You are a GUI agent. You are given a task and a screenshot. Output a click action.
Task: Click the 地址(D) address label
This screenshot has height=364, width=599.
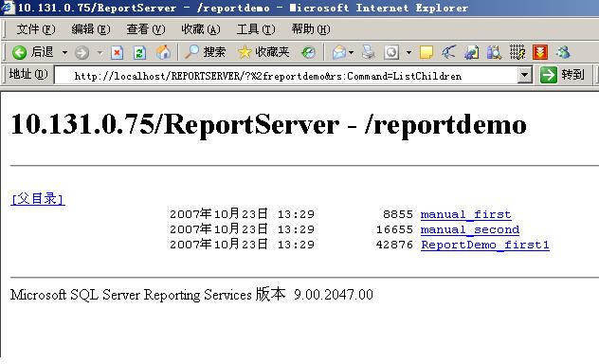[28, 75]
